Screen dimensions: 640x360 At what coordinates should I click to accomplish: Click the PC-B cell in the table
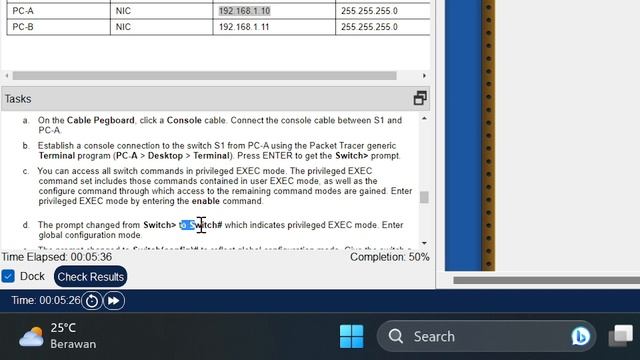[58, 27]
